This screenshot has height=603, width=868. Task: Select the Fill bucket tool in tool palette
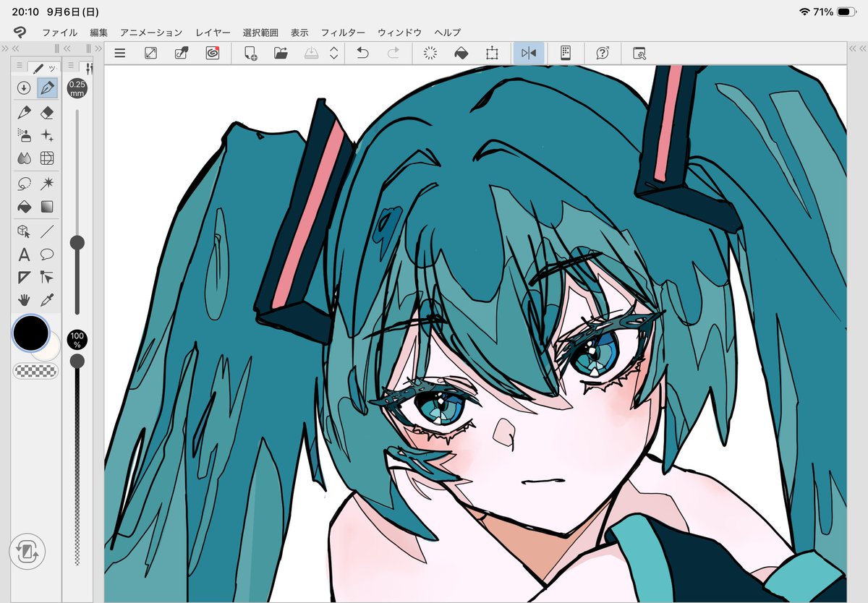[24, 206]
